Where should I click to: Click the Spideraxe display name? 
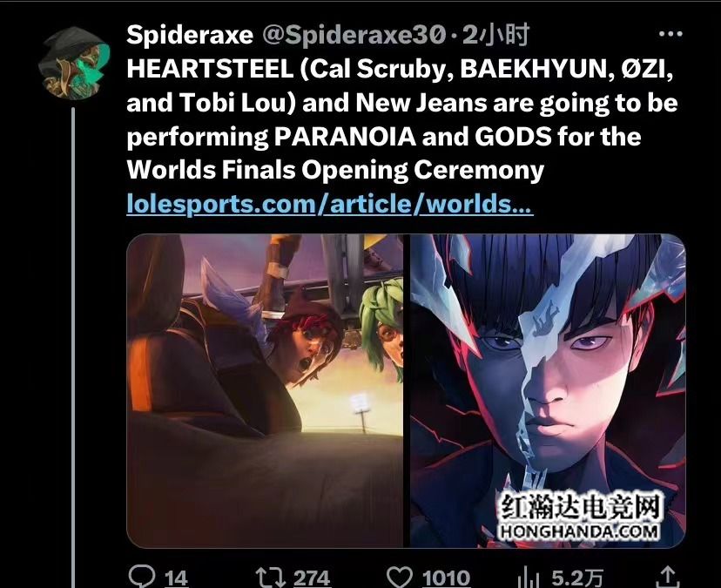[x=190, y=35]
